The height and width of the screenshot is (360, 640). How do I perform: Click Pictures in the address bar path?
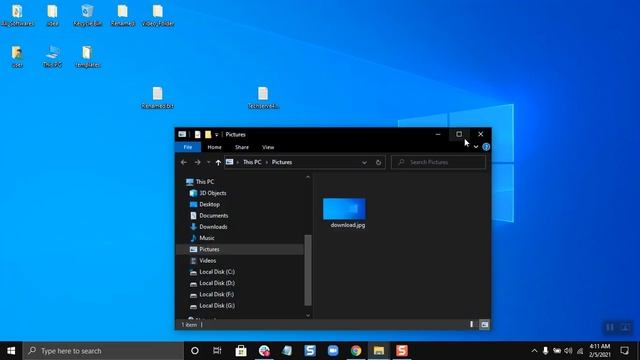[x=282, y=162]
